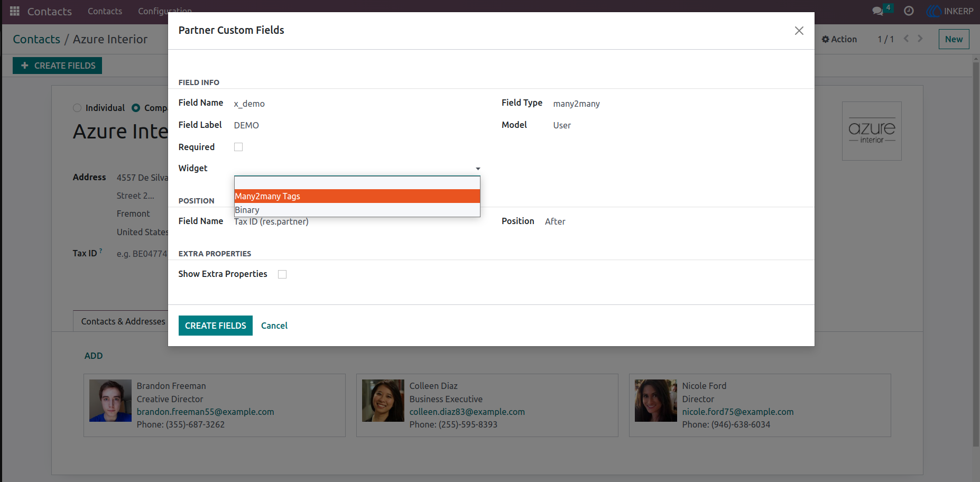Go to the next record arrow
Viewport: 980px width, 482px height.
point(920,39)
